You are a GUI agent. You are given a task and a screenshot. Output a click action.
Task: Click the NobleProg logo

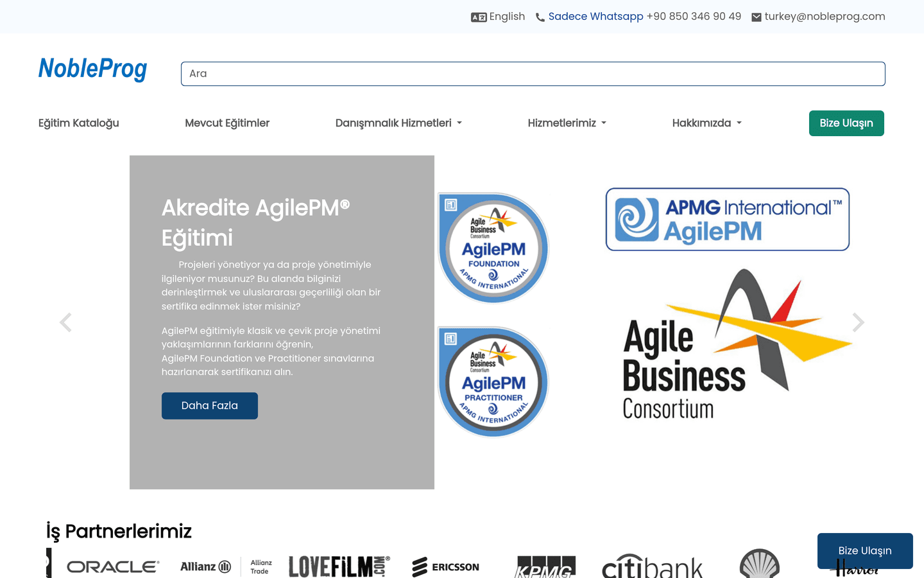[93, 69]
